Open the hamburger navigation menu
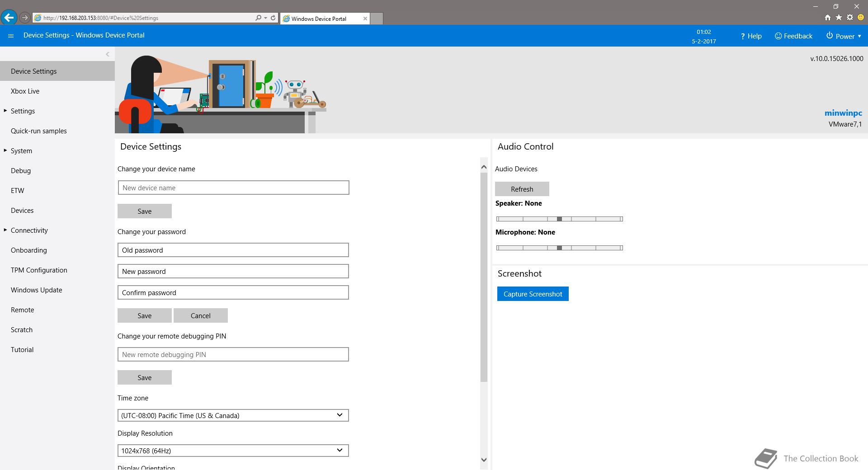The height and width of the screenshot is (470, 868). pos(11,36)
